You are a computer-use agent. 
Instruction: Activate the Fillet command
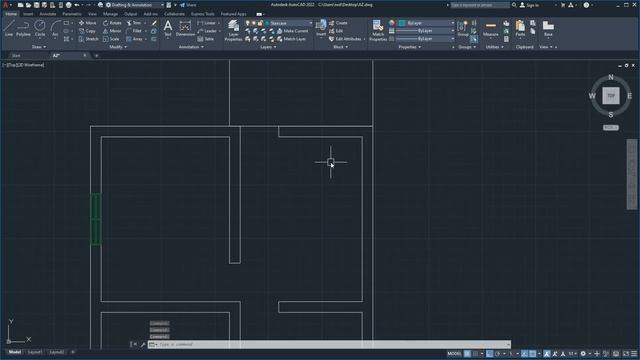coord(134,31)
